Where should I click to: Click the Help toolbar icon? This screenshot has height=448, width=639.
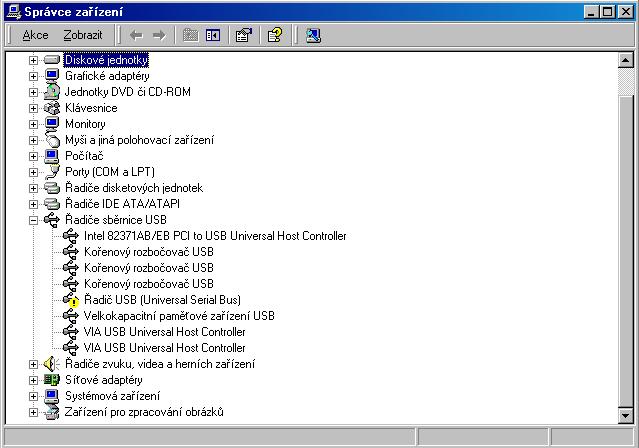(x=275, y=35)
